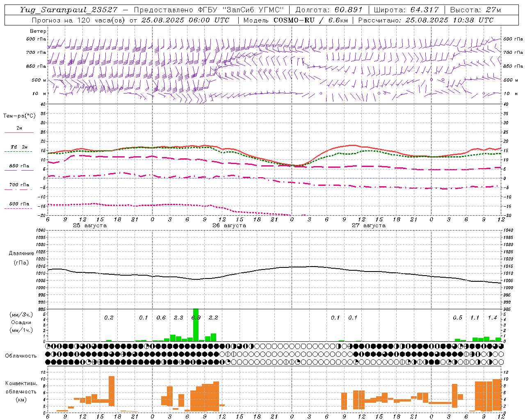Select the model name COSMO-RU / 6.6км
Screen dimensions: 525x420
coord(310,20)
